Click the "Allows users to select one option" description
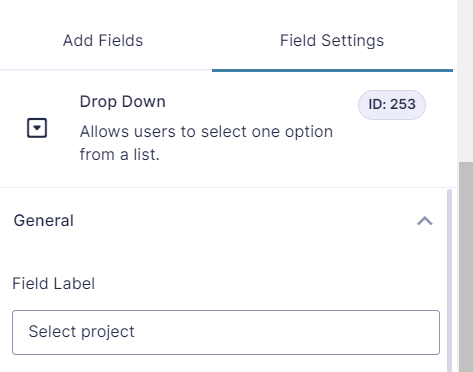Screen dimensions: 473x372 [206, 132]
